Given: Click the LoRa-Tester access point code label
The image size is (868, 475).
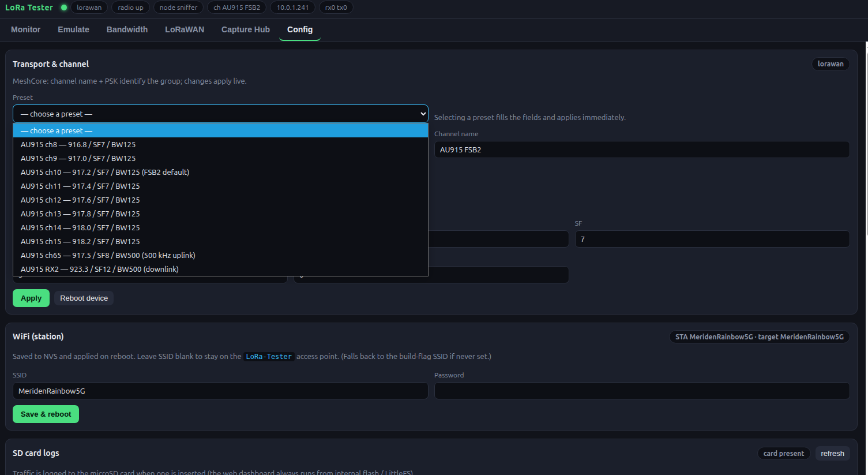Looking at the screenshot, I should click(x=269, y=357).
